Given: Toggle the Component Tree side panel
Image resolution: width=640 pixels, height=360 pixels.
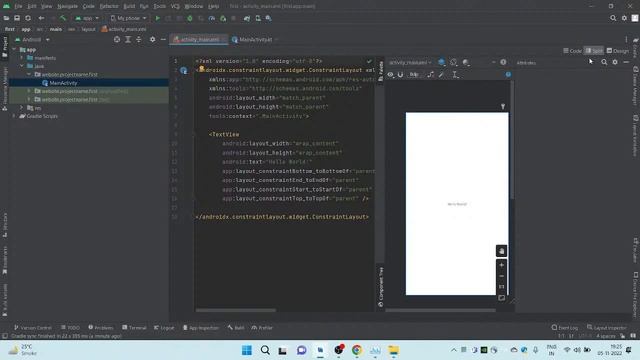Looking at the screenshot, I should tap(381, 287).
